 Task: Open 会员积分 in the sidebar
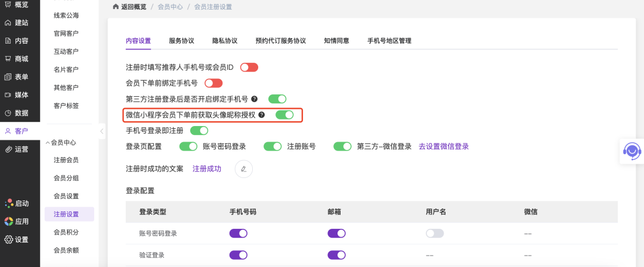click(66, 232)
